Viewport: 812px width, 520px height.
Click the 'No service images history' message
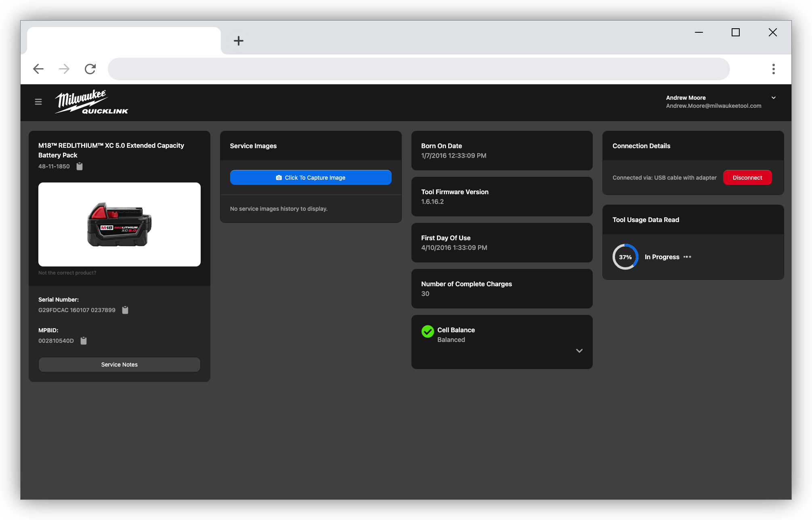(x=279, y=209)
